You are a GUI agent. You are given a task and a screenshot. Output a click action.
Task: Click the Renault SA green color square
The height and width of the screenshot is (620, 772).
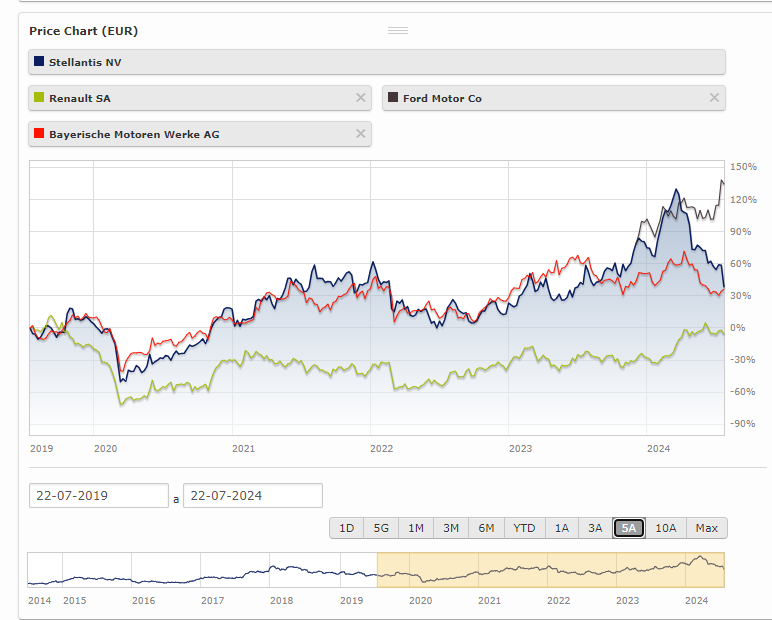coord(39,98)
